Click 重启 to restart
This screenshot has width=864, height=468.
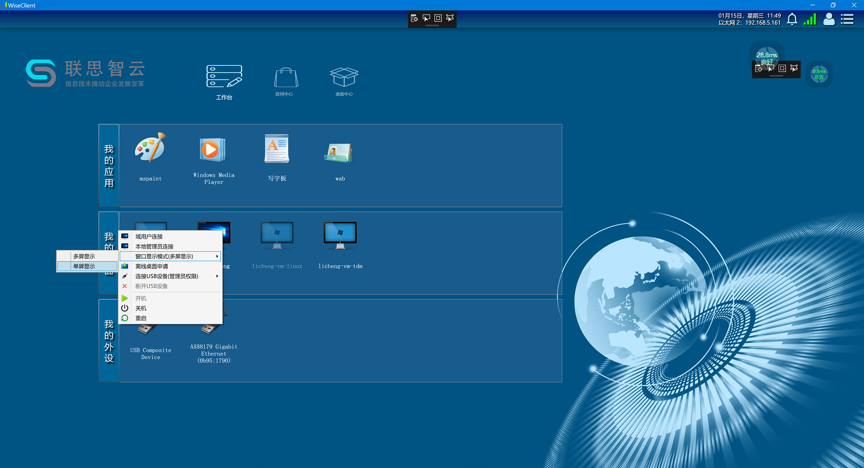[141, 318]
